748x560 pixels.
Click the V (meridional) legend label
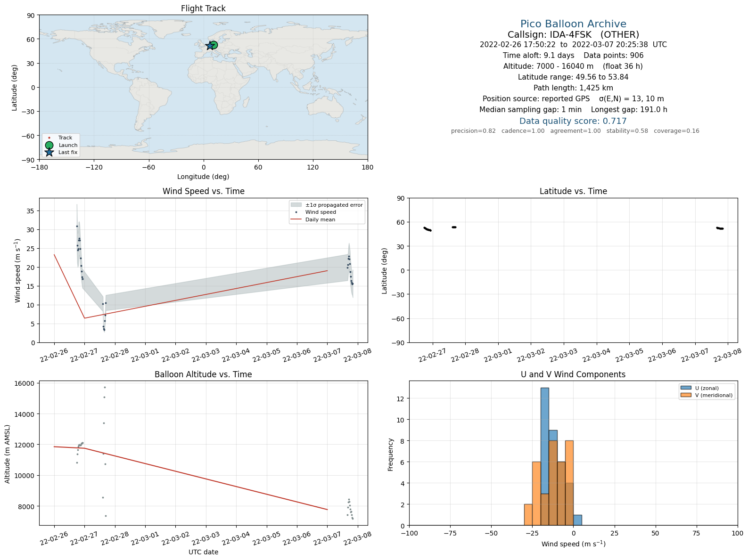click(x=714, y=395)
